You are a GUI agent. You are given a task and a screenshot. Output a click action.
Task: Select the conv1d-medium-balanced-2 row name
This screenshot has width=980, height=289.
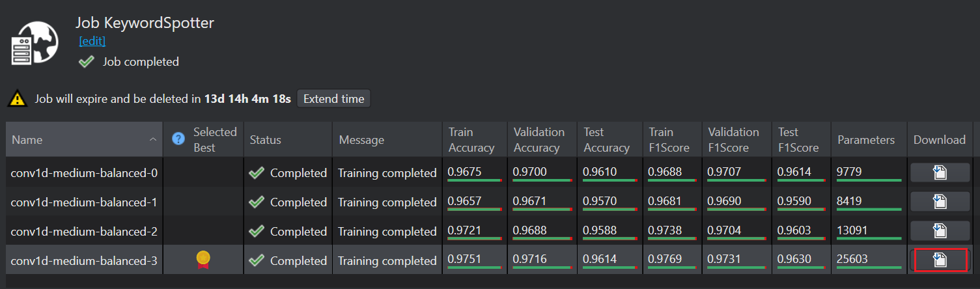pos(84,231)
